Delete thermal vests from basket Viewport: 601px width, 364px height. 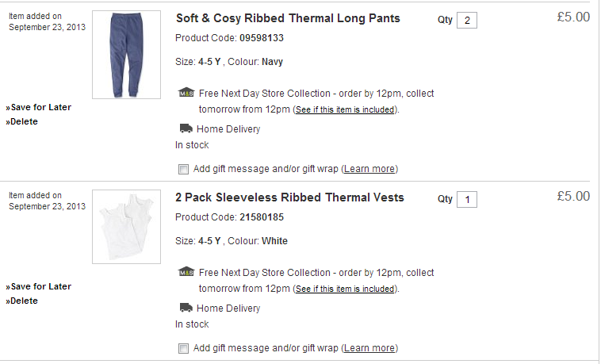pyautogui.click(x=24, y=301)
